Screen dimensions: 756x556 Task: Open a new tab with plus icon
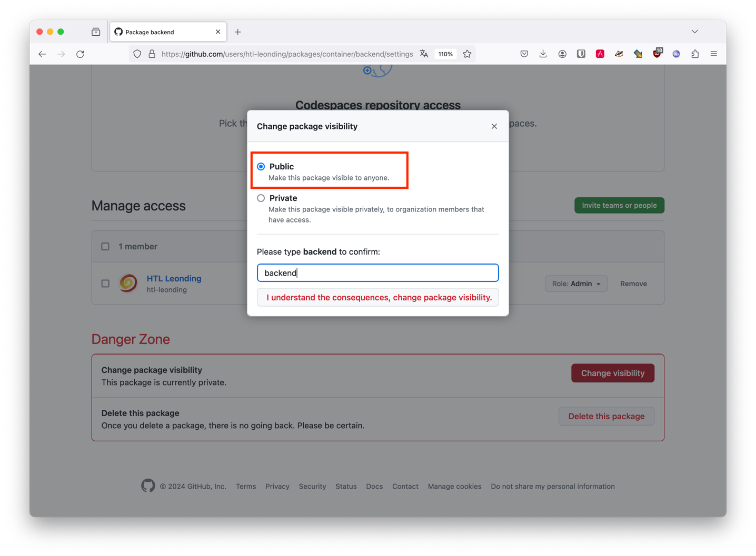point(238,32)
